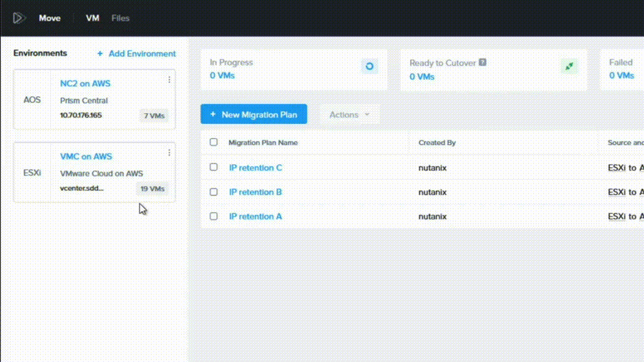644x362 pixels.
Task: Open the kebab menu on NC2 on AWS card
Action: (x=168, y=80)
